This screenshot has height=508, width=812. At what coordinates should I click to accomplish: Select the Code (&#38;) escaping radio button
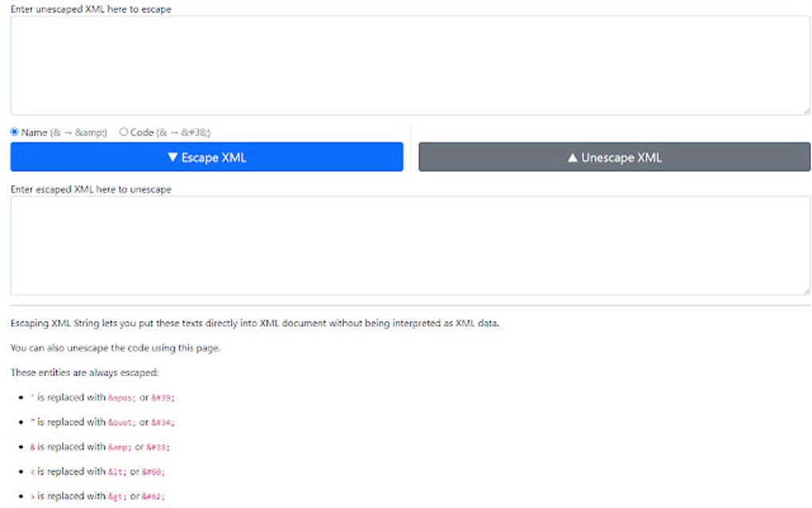[x=123, y=132]
